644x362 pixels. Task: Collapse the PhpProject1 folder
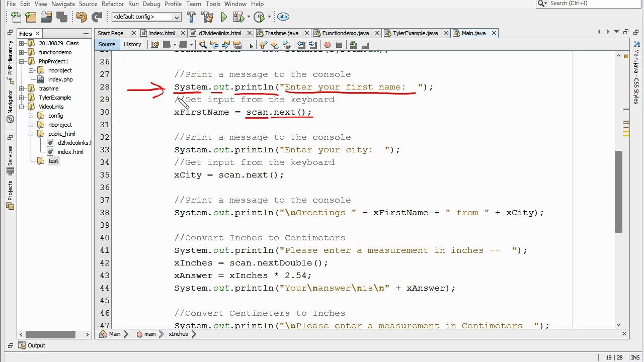point(22,61)
